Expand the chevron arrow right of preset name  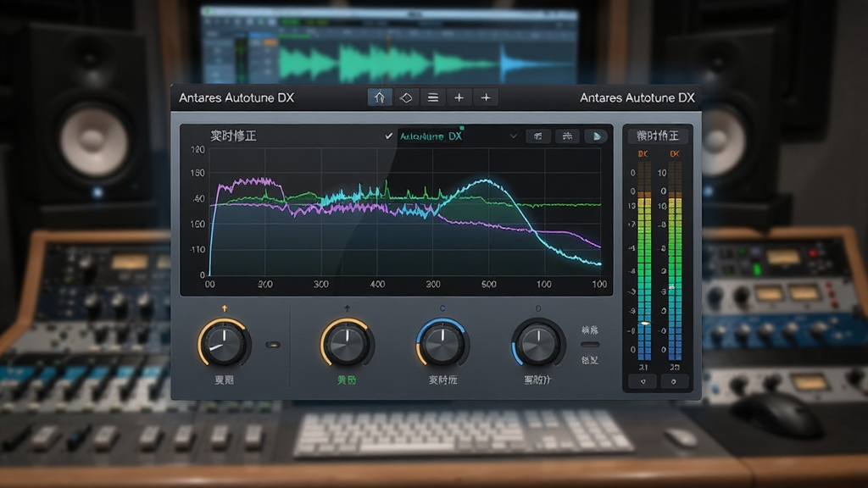click(513, 136)
